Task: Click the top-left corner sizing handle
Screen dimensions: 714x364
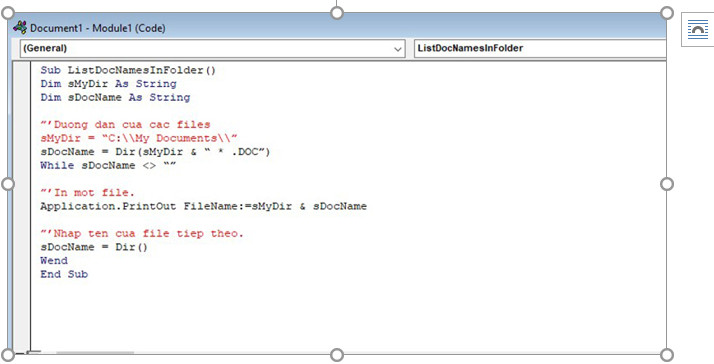Action: point(8,13)
